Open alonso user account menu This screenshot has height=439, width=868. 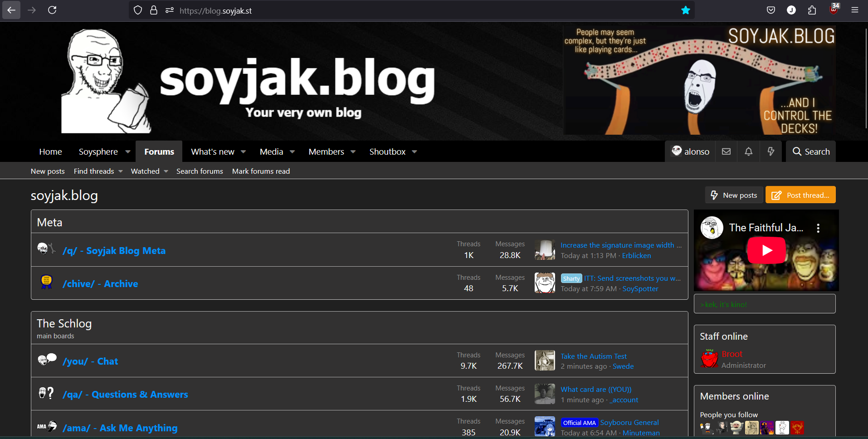coord(691,151)
